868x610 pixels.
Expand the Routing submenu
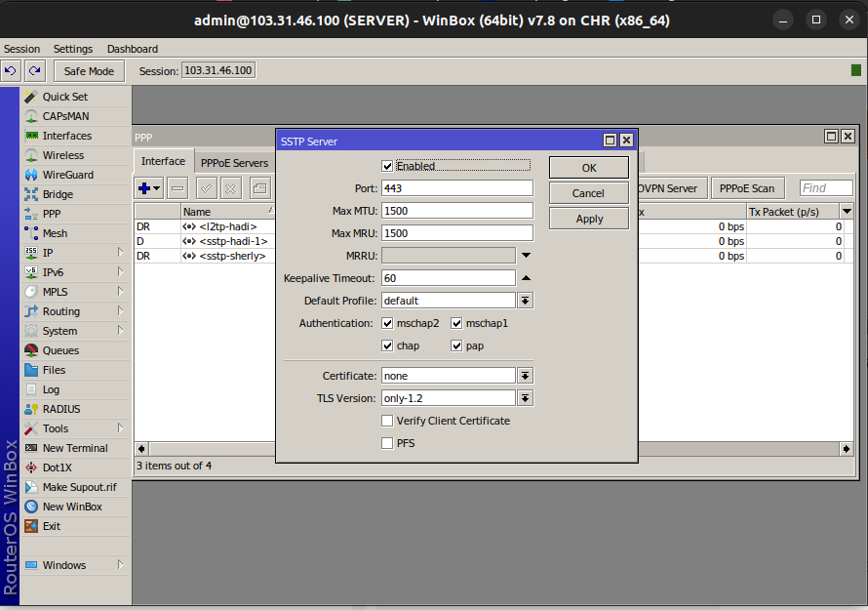120,311
